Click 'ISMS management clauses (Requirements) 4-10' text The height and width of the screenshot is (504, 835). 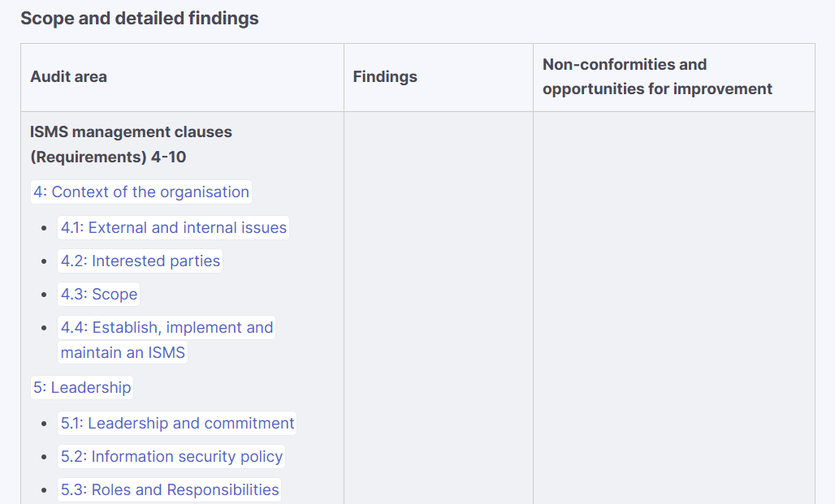click(x=131, y=144)
